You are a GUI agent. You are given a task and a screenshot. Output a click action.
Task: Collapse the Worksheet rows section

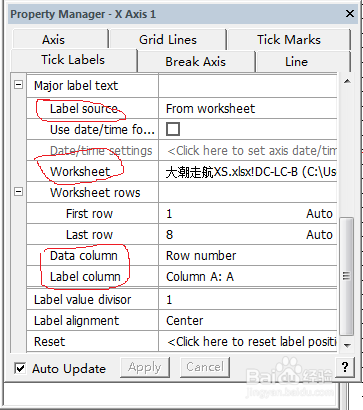tap(18, 192)
